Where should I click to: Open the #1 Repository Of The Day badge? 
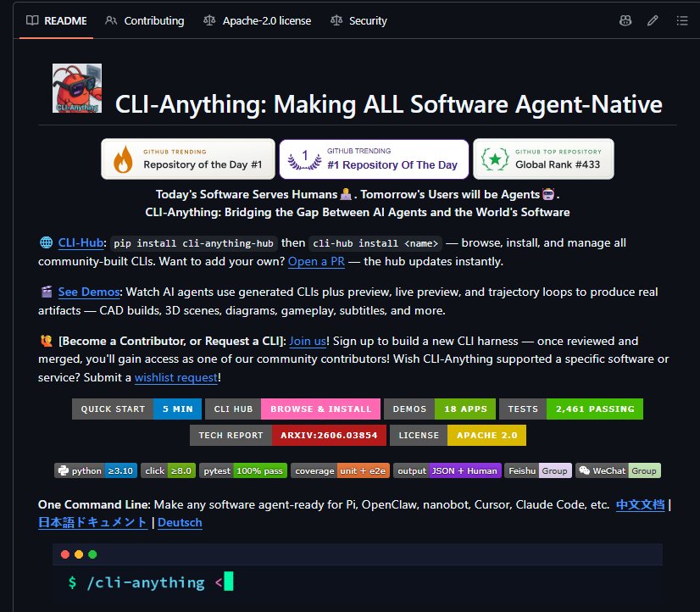374,159
